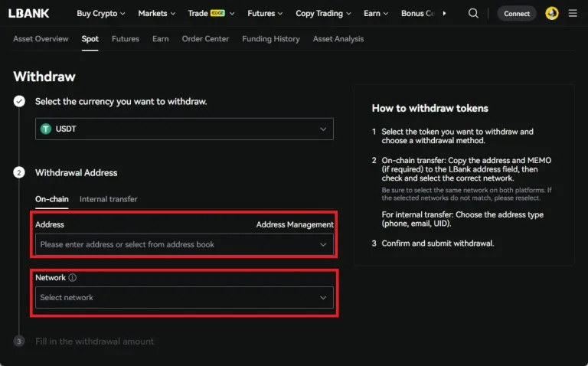Open the user profile avatar icon
Screen dimensions: 588x366
click(551, 14)
